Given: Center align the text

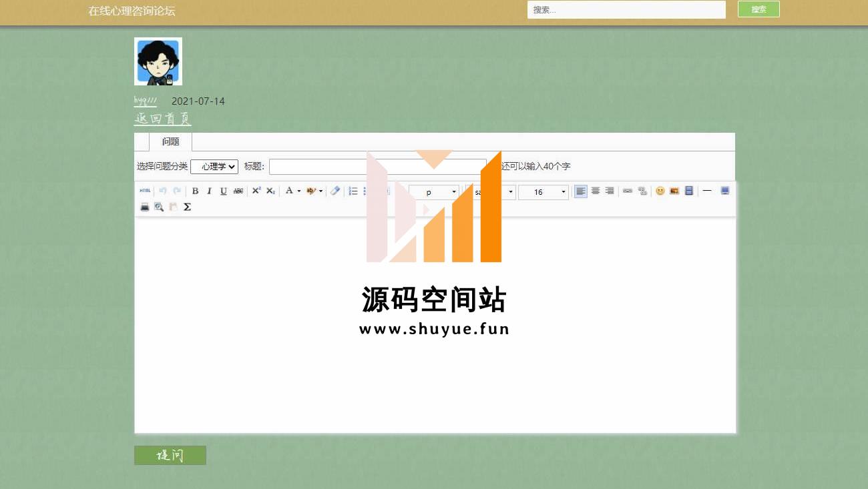Looking at the screenshot, I should (596, 191).
